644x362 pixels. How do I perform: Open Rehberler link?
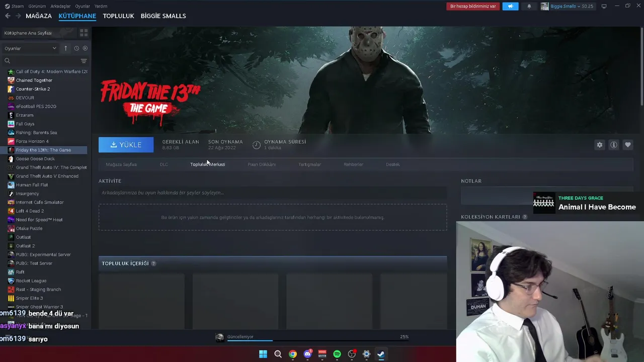[353, 164]
